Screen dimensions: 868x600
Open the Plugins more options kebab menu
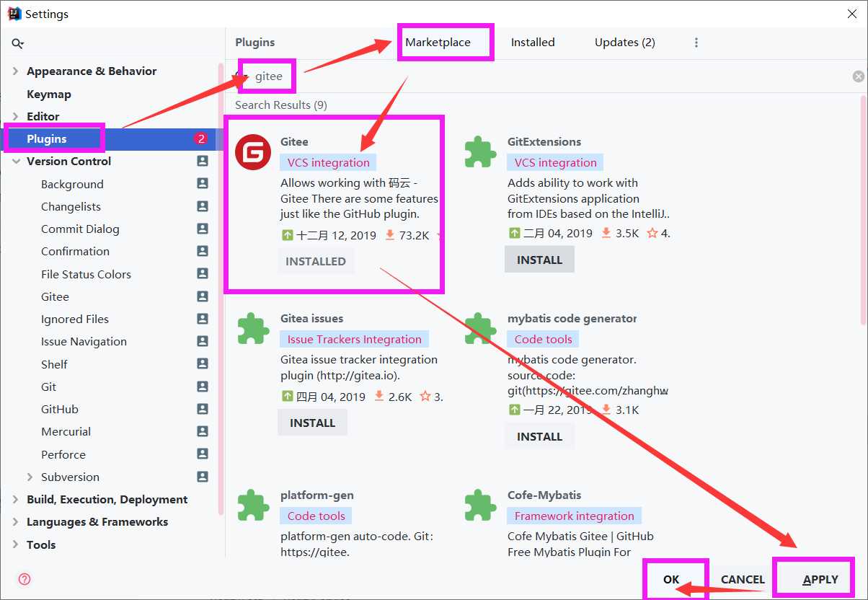tap(696, 43)
